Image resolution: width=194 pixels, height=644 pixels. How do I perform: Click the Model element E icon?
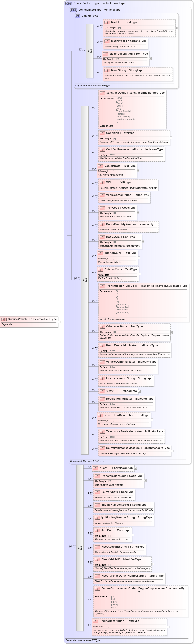(x=107, y=22)
